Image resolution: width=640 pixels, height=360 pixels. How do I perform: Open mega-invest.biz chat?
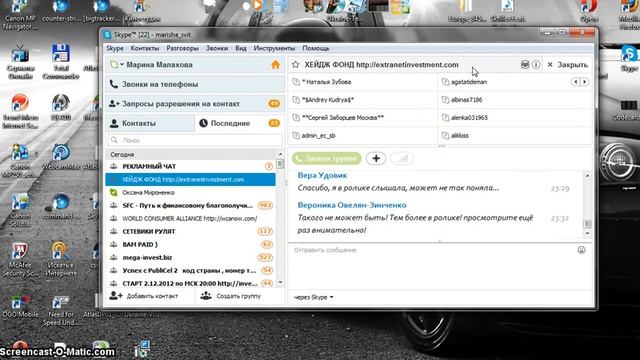coord(191,258)
